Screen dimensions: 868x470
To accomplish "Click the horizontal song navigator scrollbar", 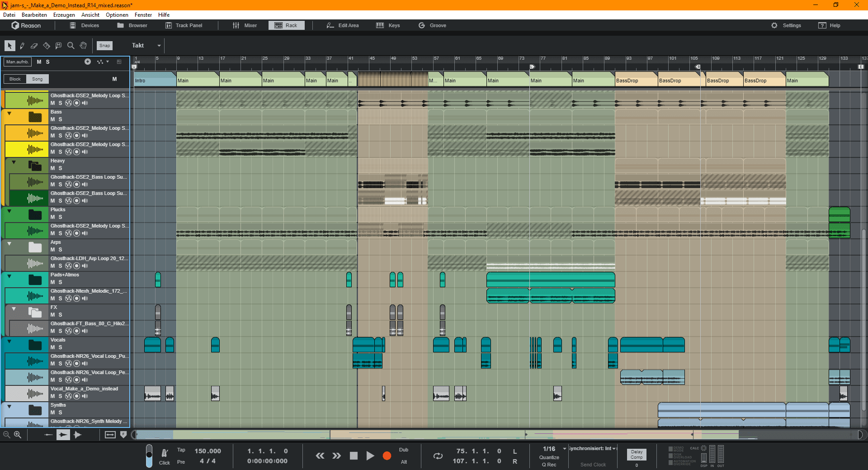I will (x=497, y=435).
